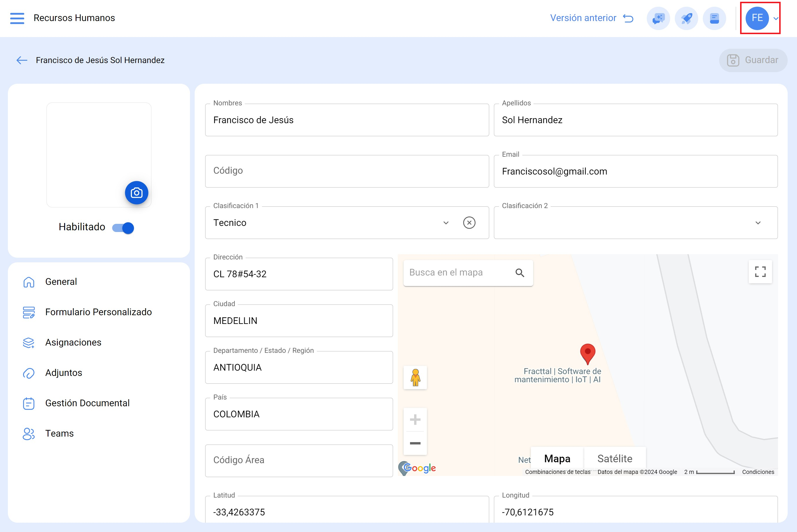Go back with the left arrow
797x532 pixels.
click(22, 60)
